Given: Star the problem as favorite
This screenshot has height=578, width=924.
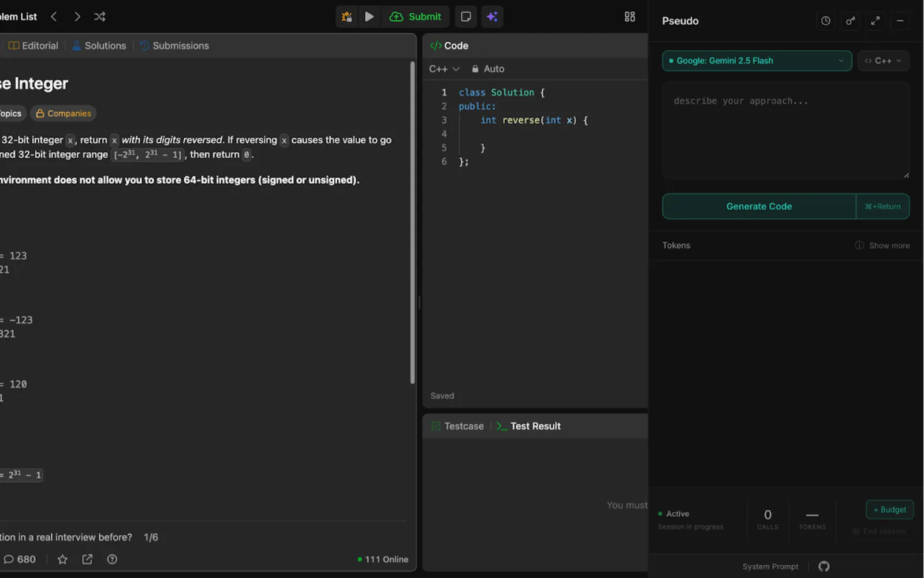Looking at the screenshot, I should point(62,559).
